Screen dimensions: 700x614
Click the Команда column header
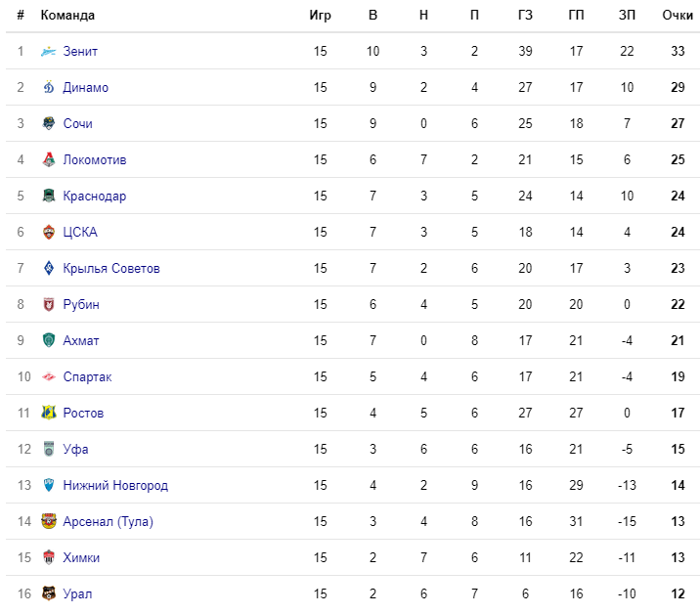[x=67, y=16]
